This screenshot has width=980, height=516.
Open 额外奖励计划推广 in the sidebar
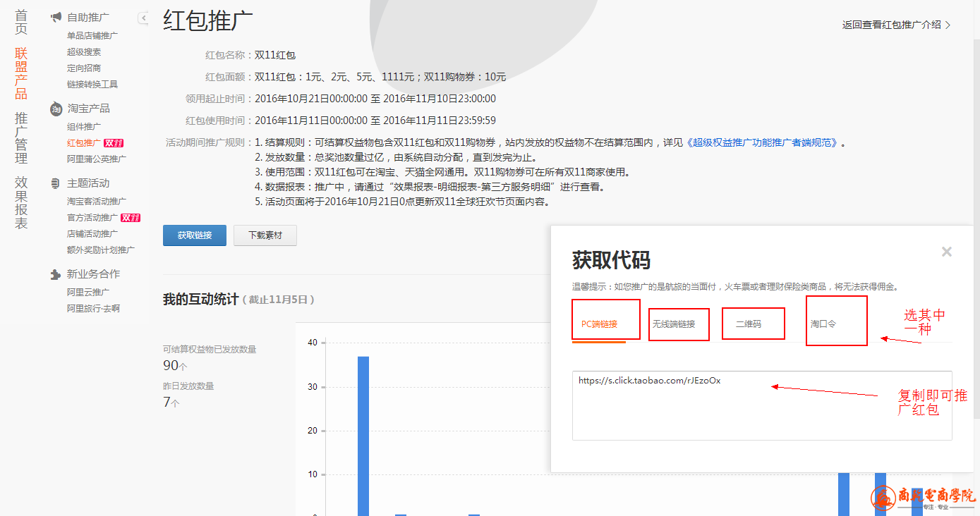coord(101,250)
